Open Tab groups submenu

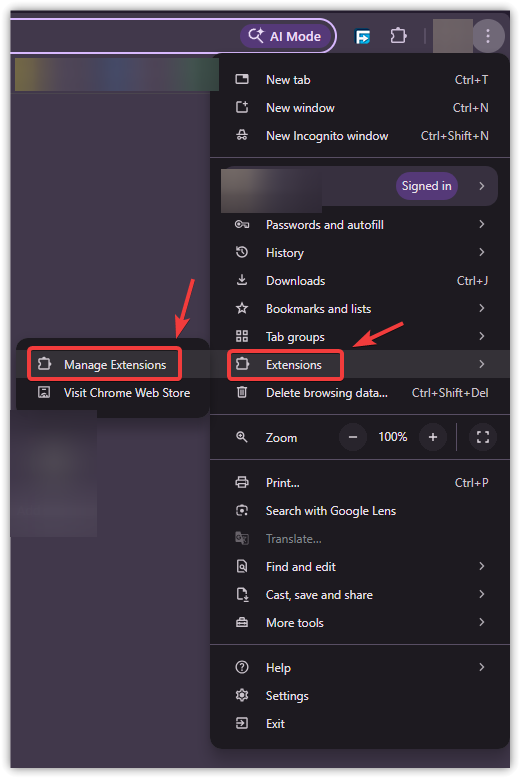point(360,336)
